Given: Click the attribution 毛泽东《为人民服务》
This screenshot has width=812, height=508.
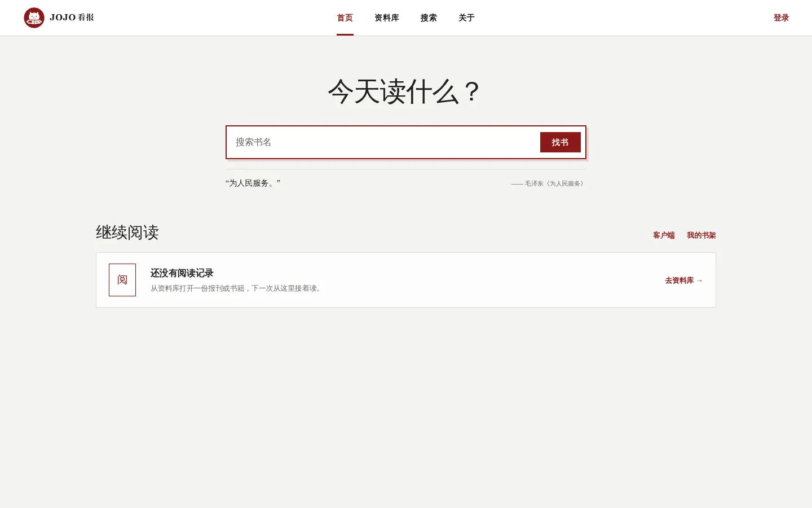Looking at the screenshot, I should (x=548, y=183).
